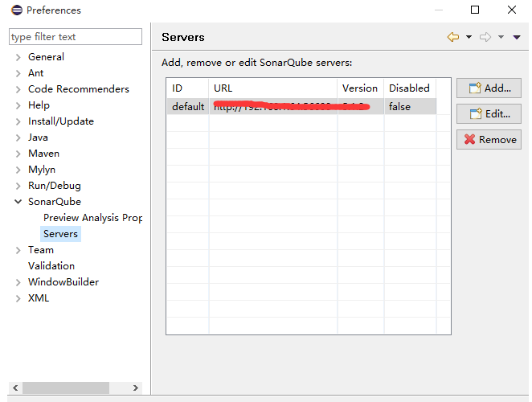
Task: Open the forward history dropdown arrow
Action: pyautogui.click(x=501, y=37)
